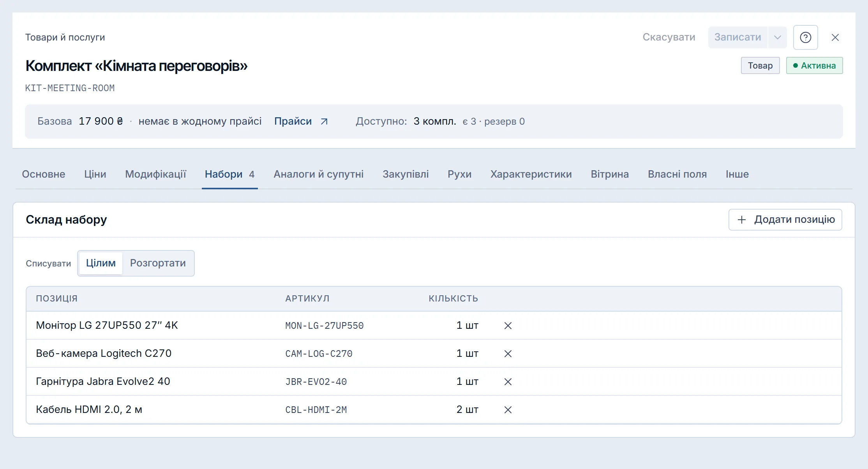The height and width of the screenshot is (469, 868).
Task: Switch to the Ціни tab
Action: (x=95, y=174)
